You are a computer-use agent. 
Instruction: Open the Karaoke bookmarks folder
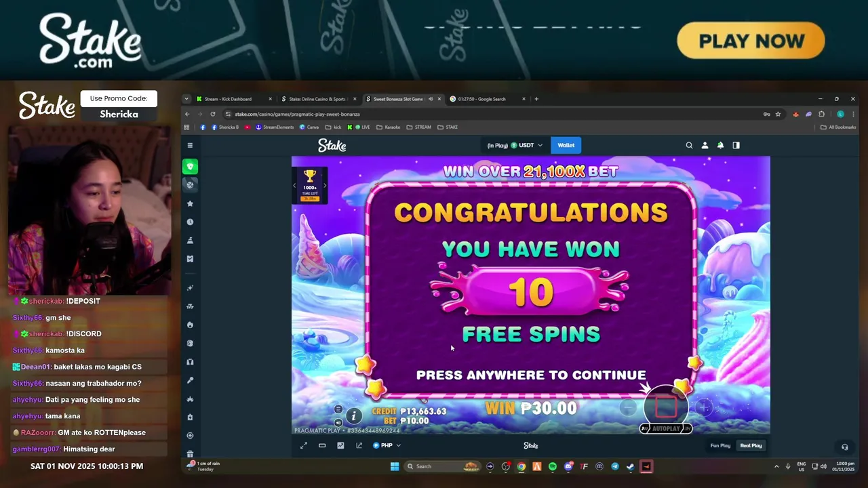(389, 127)
